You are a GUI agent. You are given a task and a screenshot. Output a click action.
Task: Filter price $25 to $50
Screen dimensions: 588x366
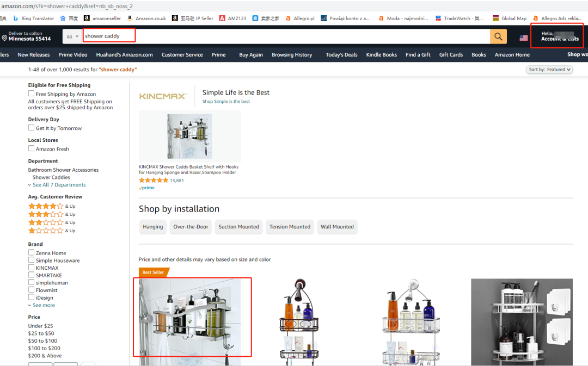pyautogui.click(x=41, y=333)
